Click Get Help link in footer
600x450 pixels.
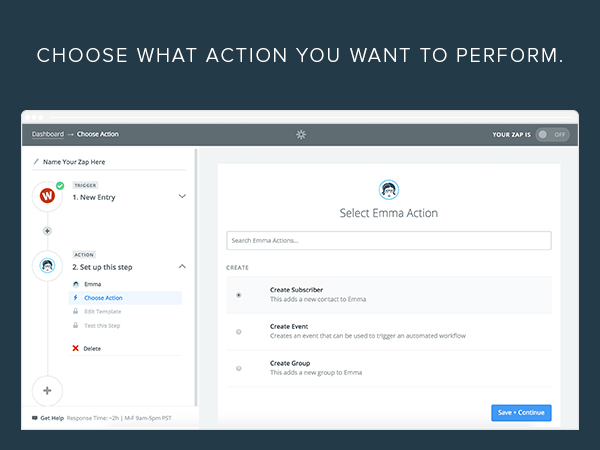[x=52, y=418]
